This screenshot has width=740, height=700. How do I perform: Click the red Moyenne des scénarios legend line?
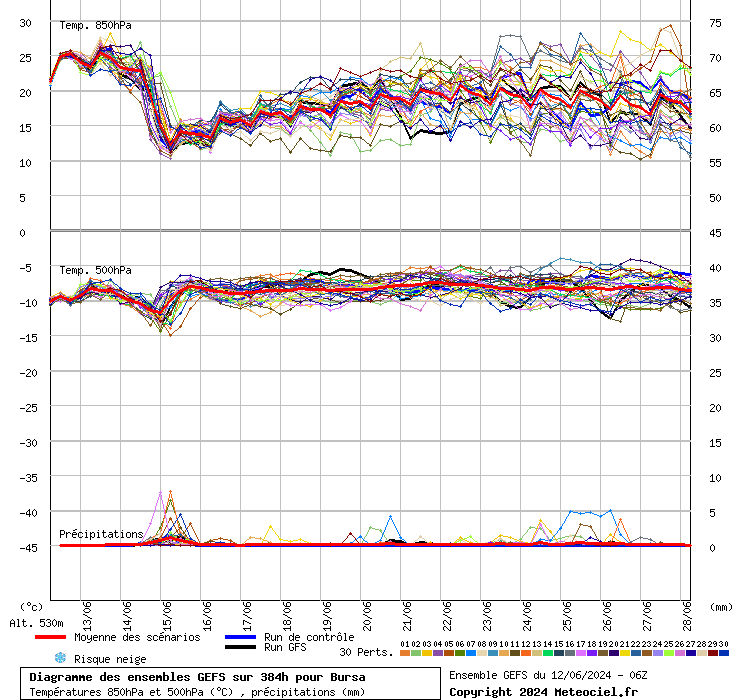50,637
